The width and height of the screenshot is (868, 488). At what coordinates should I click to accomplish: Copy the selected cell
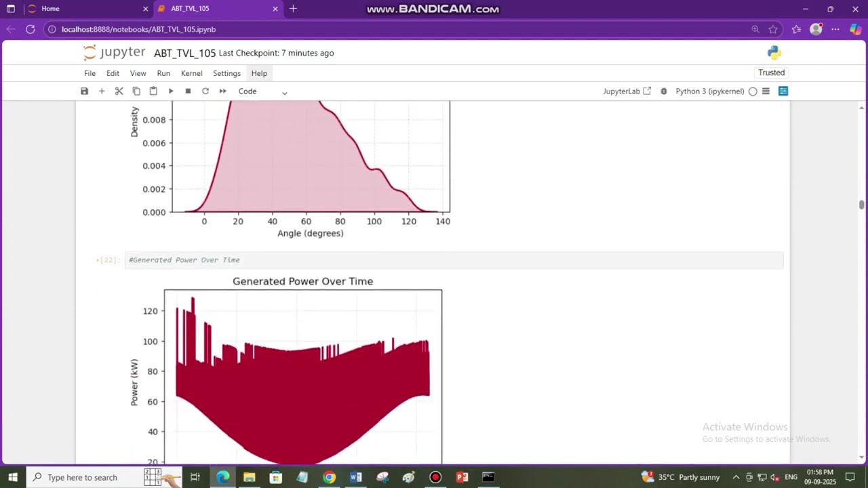(136, 91)
